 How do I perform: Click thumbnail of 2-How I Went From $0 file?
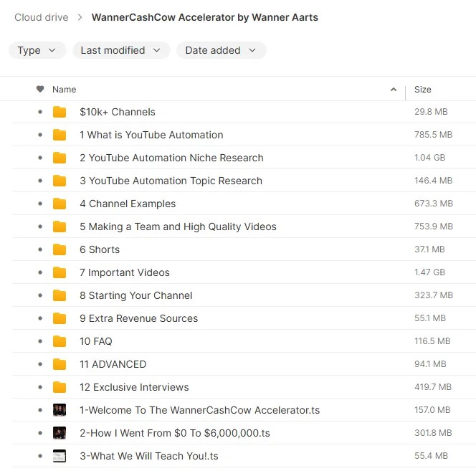(x=59, y=433)
